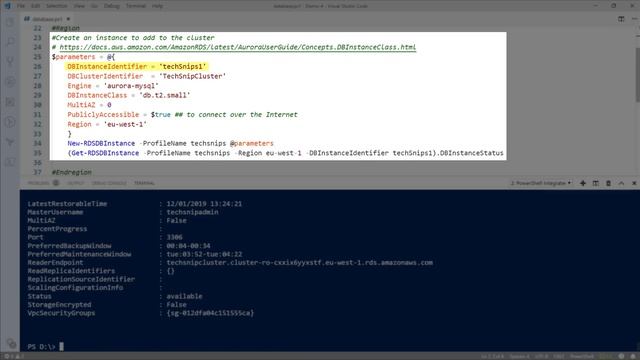Switch to the Output panel tab

[76, 183]
